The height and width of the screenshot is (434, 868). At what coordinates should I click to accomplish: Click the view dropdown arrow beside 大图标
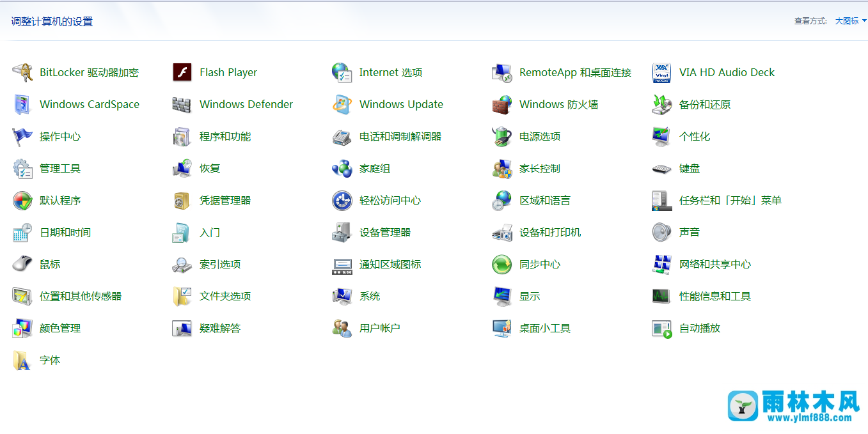864,21
